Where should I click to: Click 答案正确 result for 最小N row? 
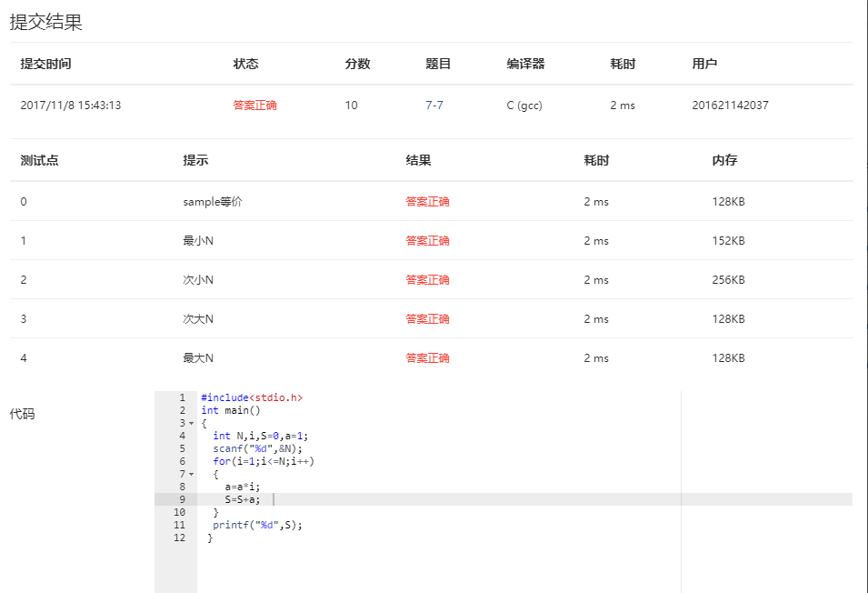(x=427, y=241)
